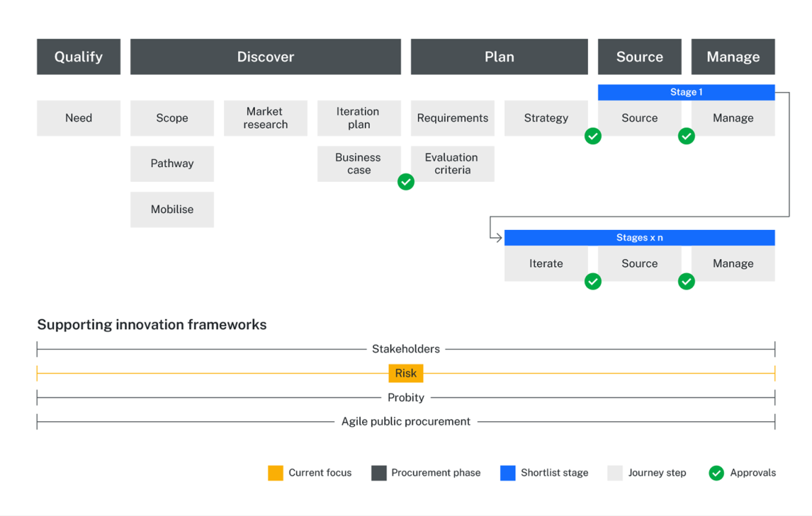Click the Approvals checkmark in the legend
This screenshot has width=812, height=516.
[x=716, y=473]
